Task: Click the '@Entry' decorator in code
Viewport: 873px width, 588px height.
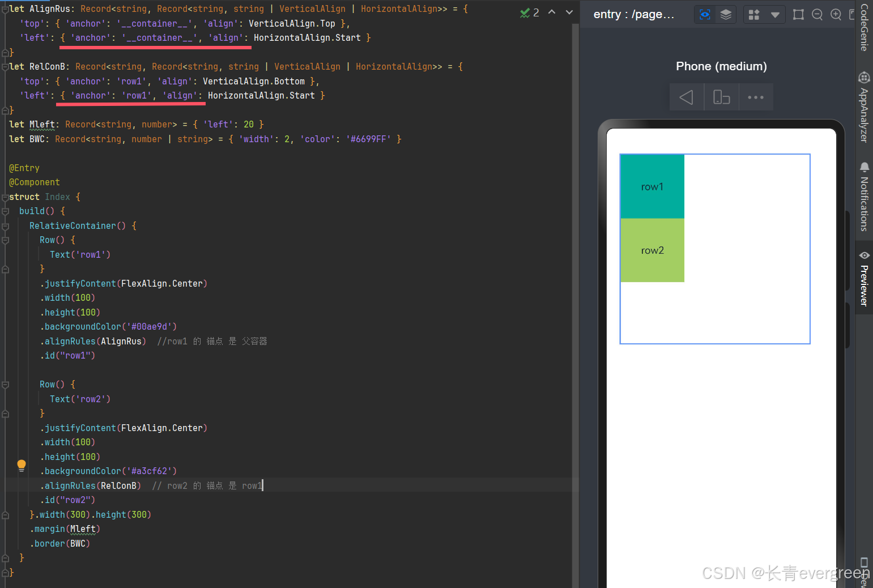Action: [24, 168]
